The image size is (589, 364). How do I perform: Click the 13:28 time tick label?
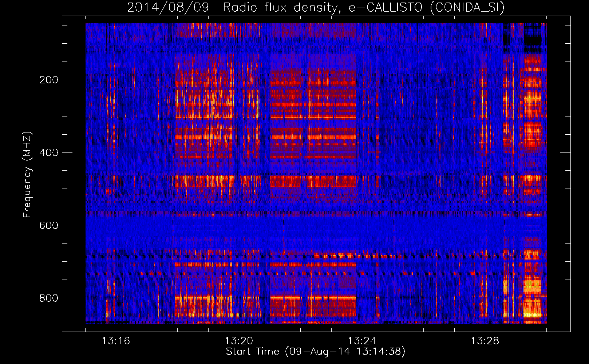point(485,341)
